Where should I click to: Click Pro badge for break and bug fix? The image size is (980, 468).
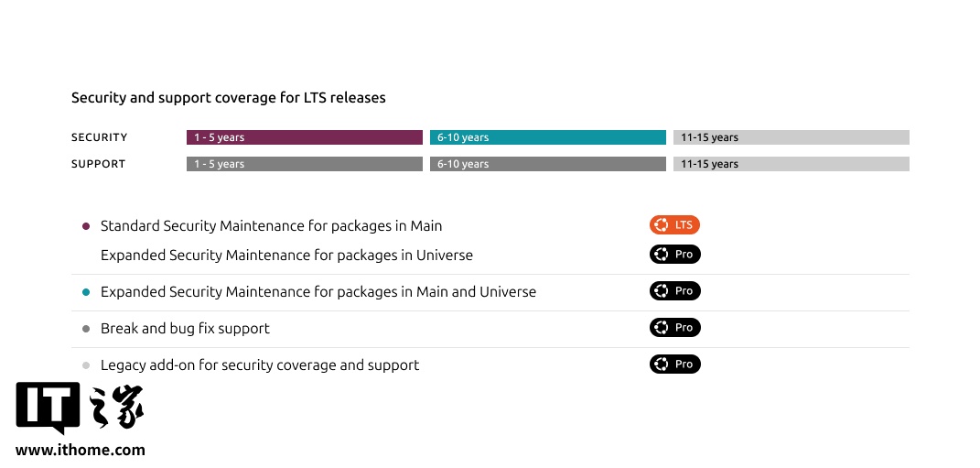[x=674, y=328]
